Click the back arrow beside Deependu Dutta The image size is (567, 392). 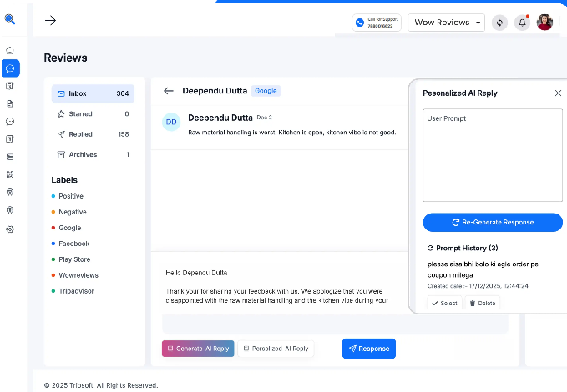click(x=169, y=91)
